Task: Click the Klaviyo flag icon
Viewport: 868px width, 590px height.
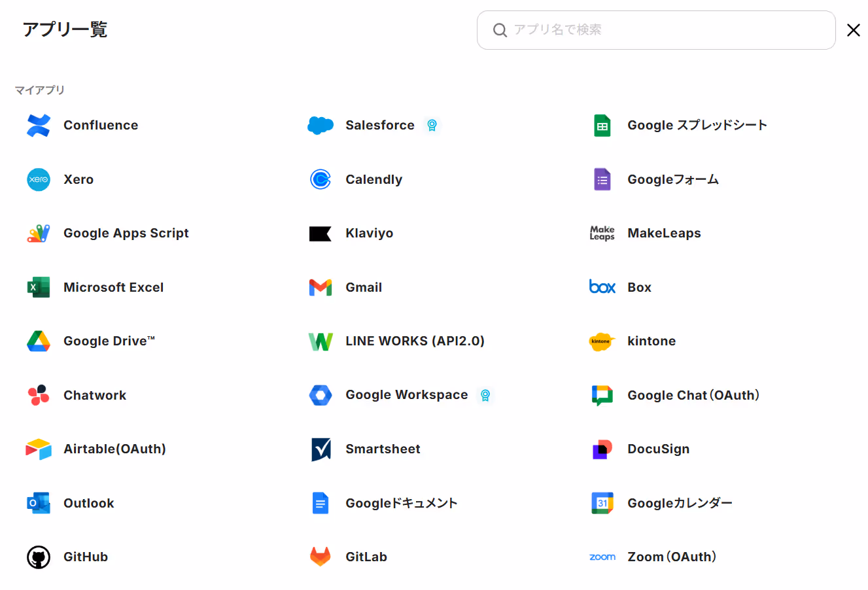Action: (321, 234)
